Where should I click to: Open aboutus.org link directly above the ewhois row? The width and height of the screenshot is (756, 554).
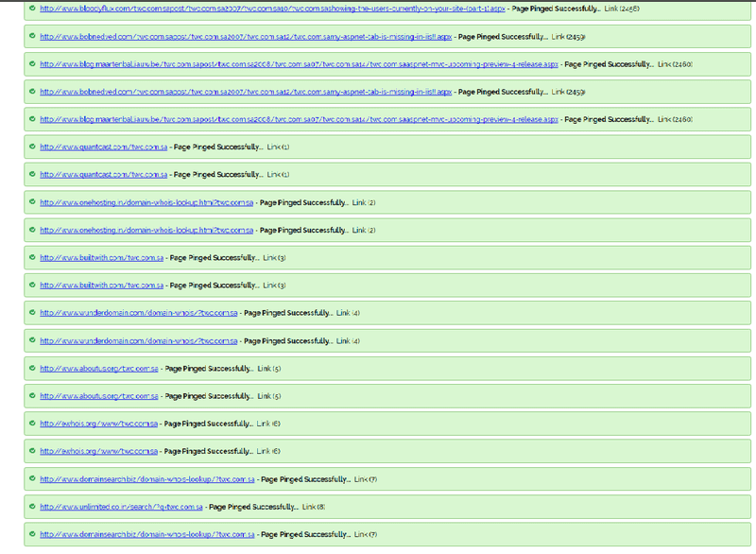(x=99, y=396)
